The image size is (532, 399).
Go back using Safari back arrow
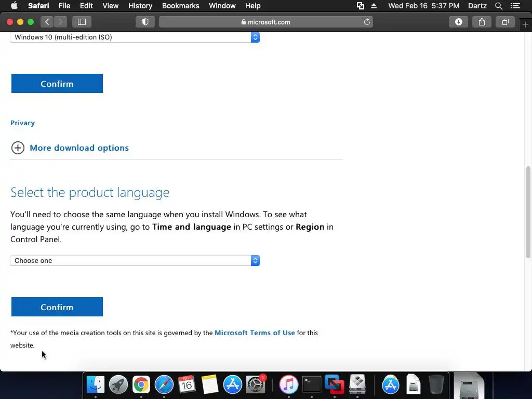(47, 22)
